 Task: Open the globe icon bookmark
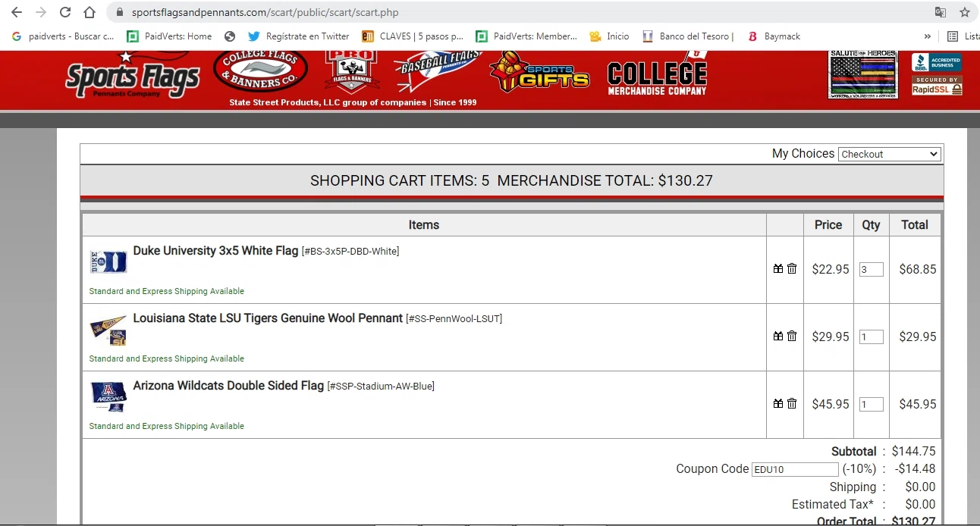click(230, 36)
